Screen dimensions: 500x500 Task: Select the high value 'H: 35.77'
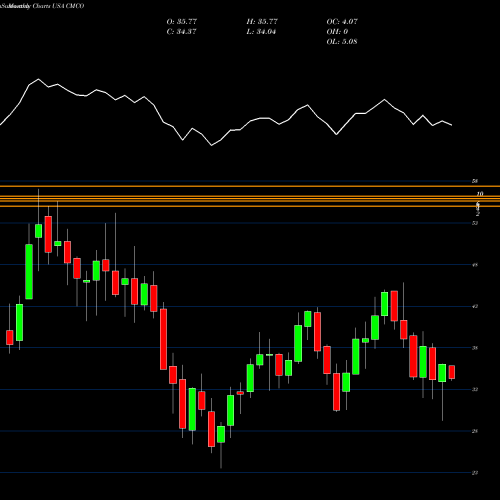(262, 22)
